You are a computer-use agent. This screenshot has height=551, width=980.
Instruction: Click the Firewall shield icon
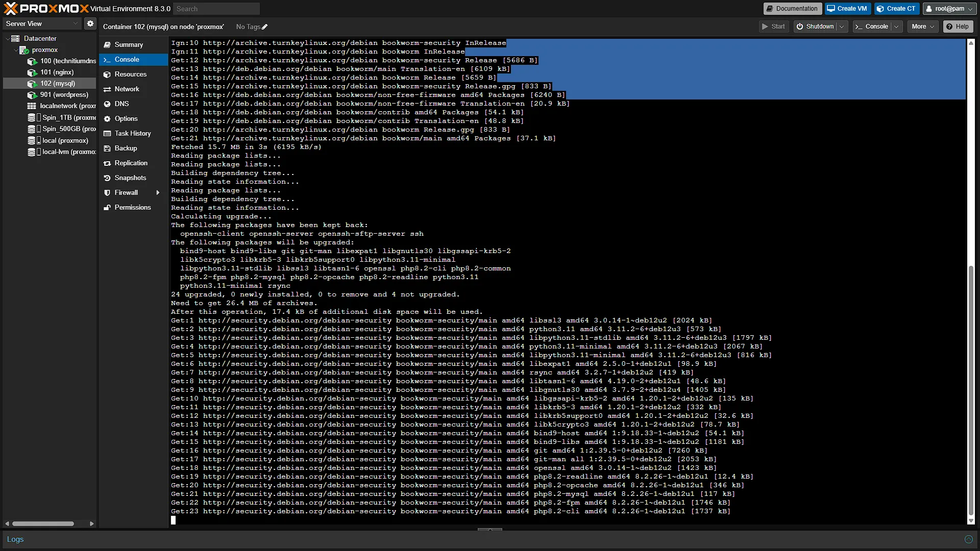(107, 193)
